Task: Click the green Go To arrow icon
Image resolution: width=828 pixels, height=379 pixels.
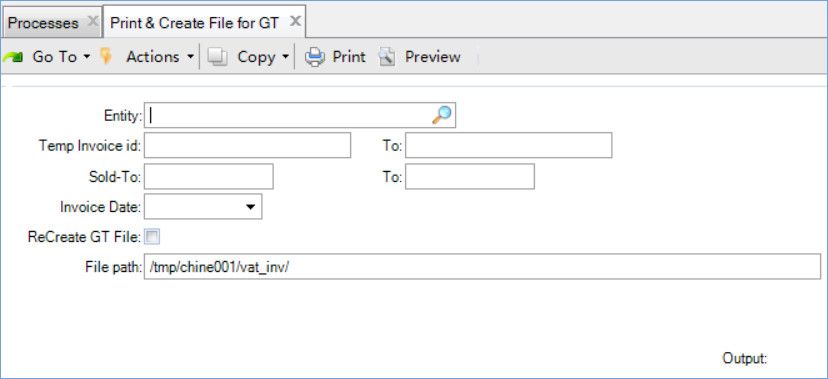Action: (13, 57)
